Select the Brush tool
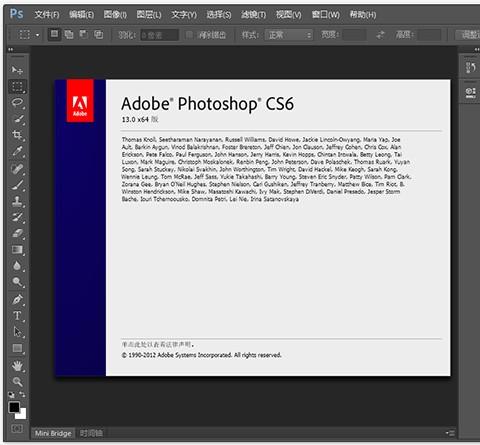Viewport: 480px width, 445px height. click(17, 185)
